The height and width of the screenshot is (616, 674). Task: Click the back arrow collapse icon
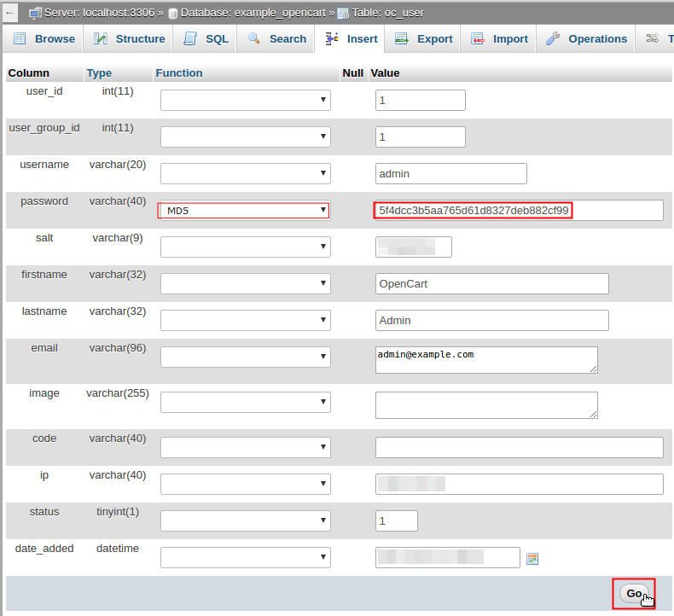[x=10, y=13]
